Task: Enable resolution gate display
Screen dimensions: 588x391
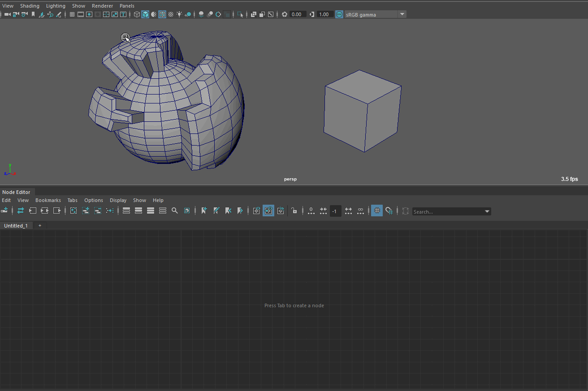Action: [89, 14]
